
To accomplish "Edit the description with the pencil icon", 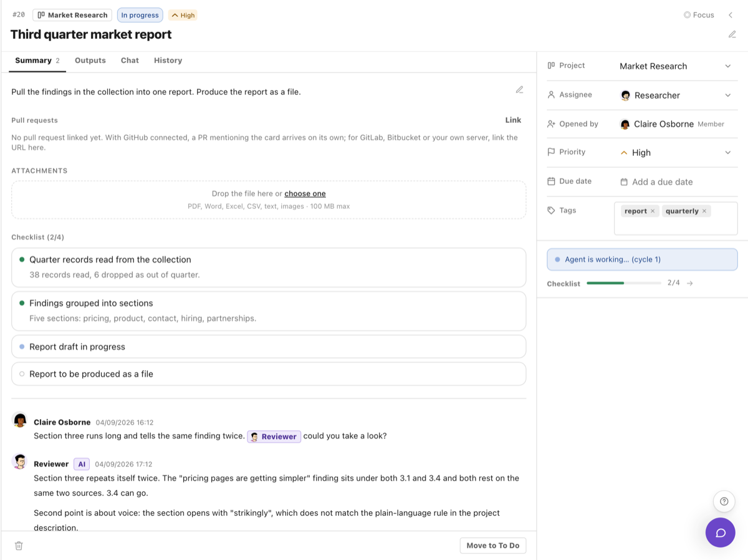I will coord(519,90).
